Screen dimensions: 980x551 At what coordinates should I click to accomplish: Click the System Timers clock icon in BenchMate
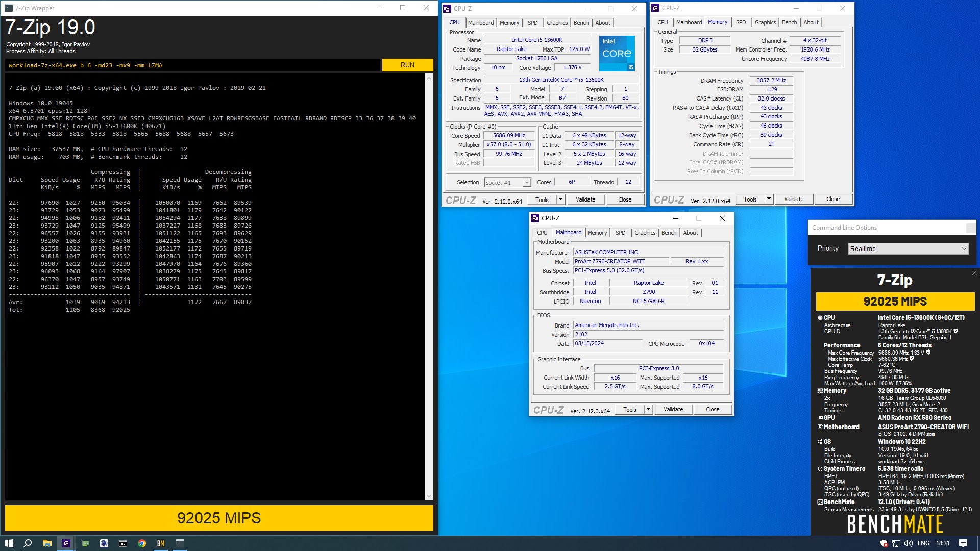820,469
